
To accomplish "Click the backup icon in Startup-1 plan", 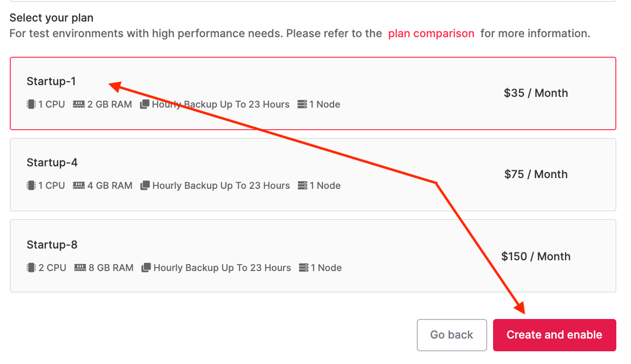I will (x=144, y=104).
